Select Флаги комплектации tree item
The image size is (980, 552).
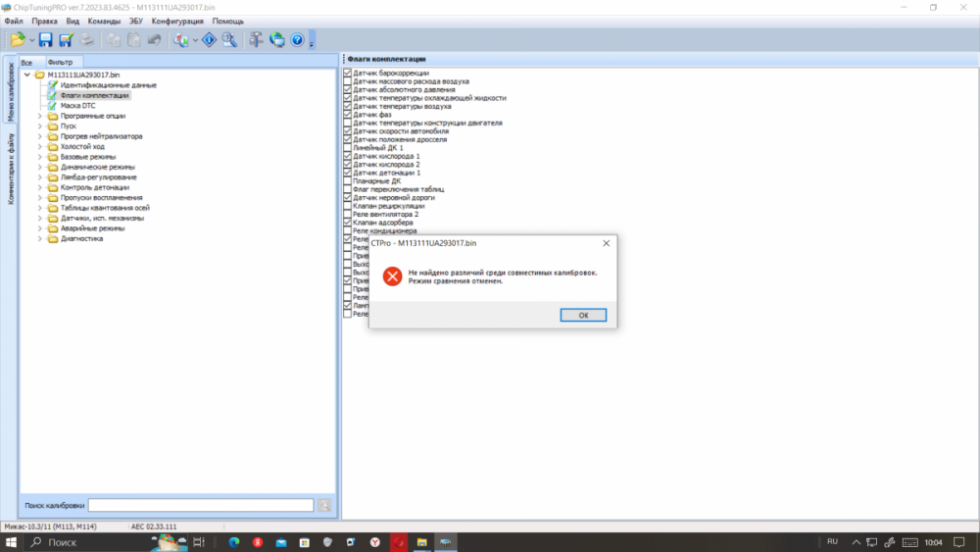[94, 96]
